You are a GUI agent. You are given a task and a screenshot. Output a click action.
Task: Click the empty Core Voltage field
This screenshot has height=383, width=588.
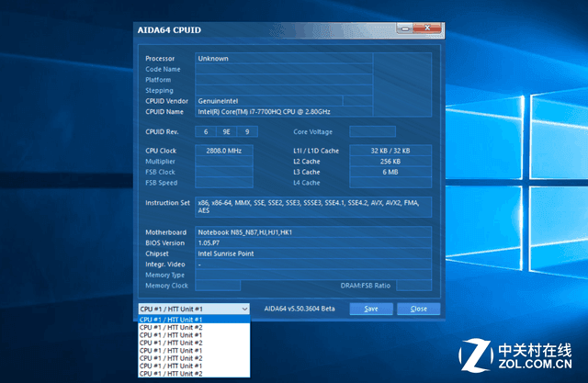(372, 132)
